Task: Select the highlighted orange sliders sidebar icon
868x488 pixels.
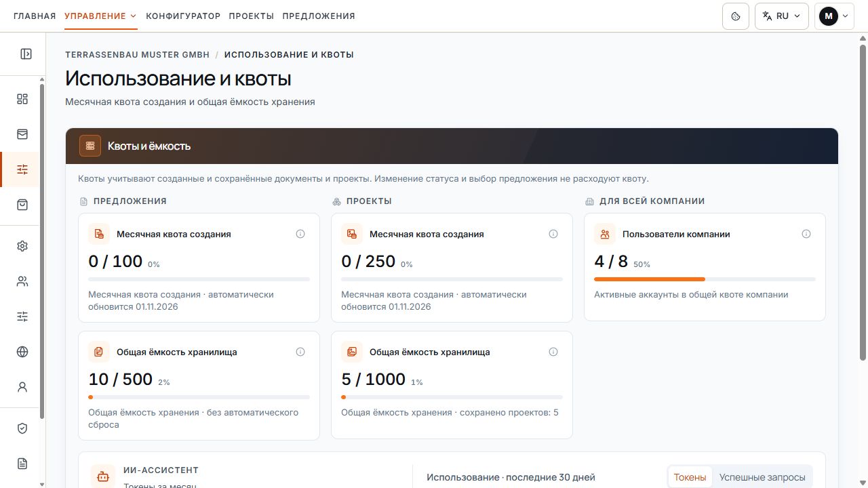Action: 22,169
